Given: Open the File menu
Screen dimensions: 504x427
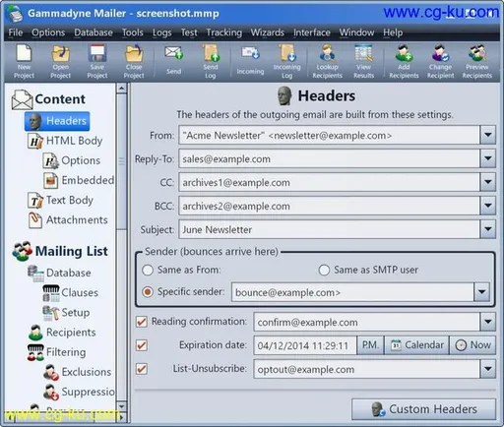Looking at the screenshot, I should coord(16,32).
